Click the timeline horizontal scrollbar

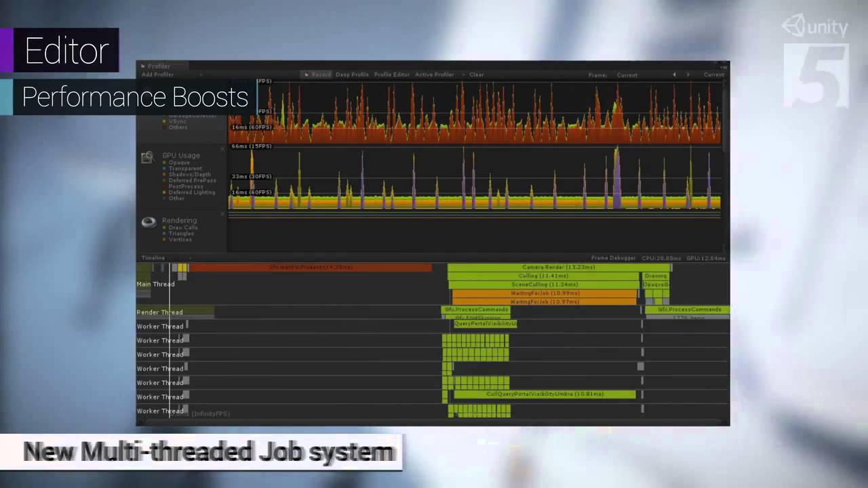434,422
